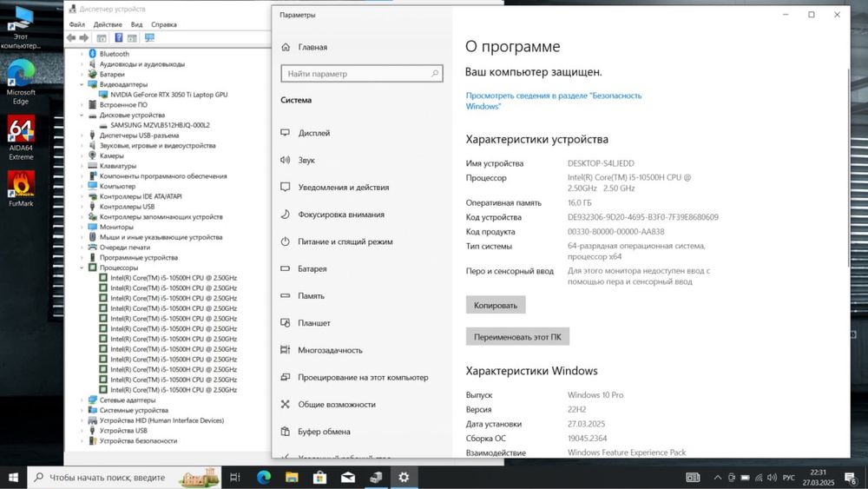868x489 pixels.
Task: Collapse Процессоры node in Device Manager
Action: click(x=82, y=268)
